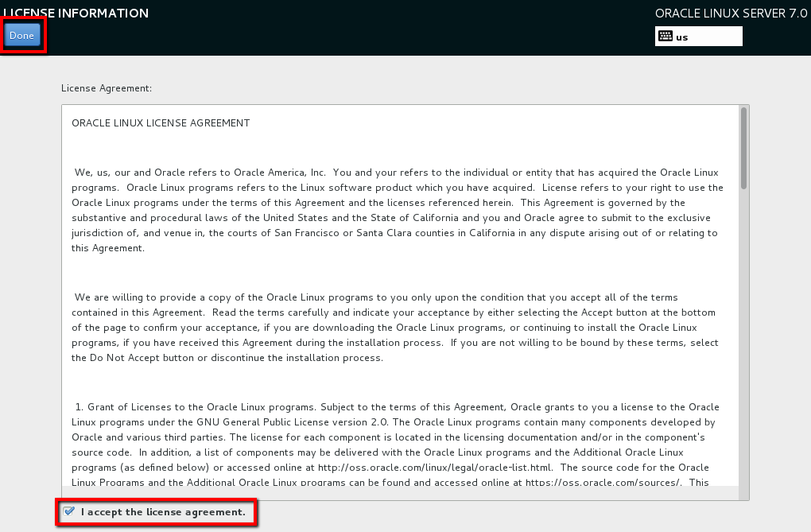Click the license text scrollbar thumb
Viewport: 811px width, 532px height.
pos(743,149)
